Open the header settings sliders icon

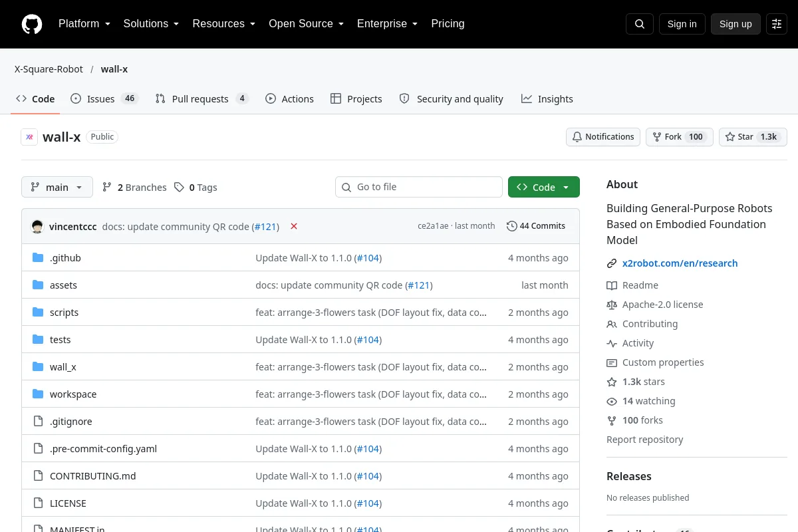[777, 24]
